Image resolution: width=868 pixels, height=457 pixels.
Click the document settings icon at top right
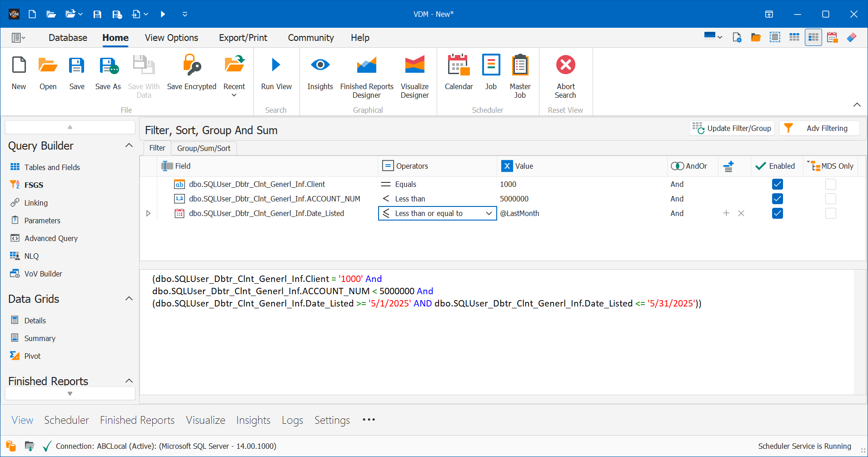[737, 37]
